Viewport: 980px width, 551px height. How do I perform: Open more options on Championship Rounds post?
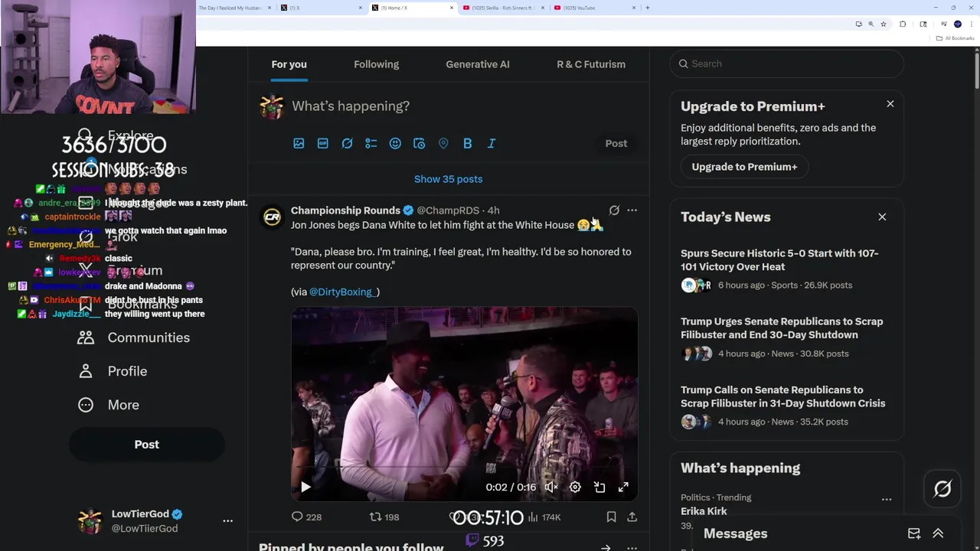[632, 210]
